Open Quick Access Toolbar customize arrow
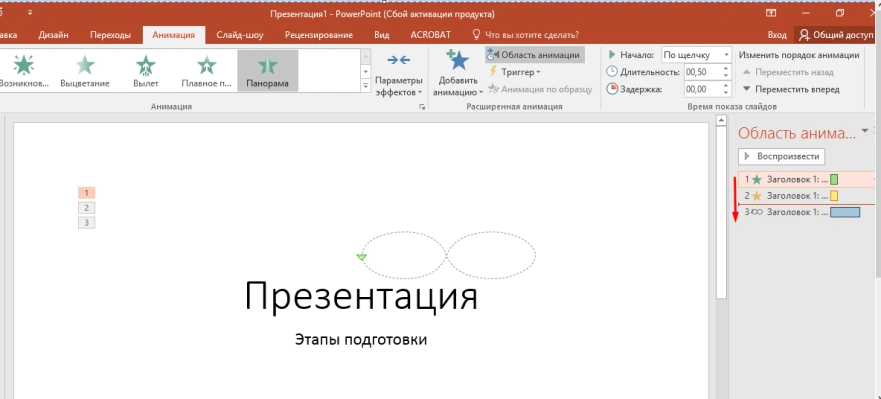 click(29, 12)
